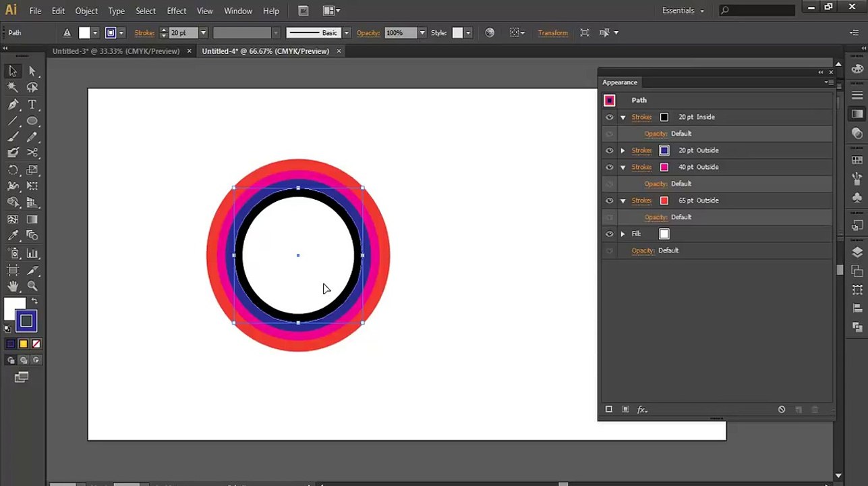
Task: Choose the Eyedropper tool
Action: tap(13, 236)
